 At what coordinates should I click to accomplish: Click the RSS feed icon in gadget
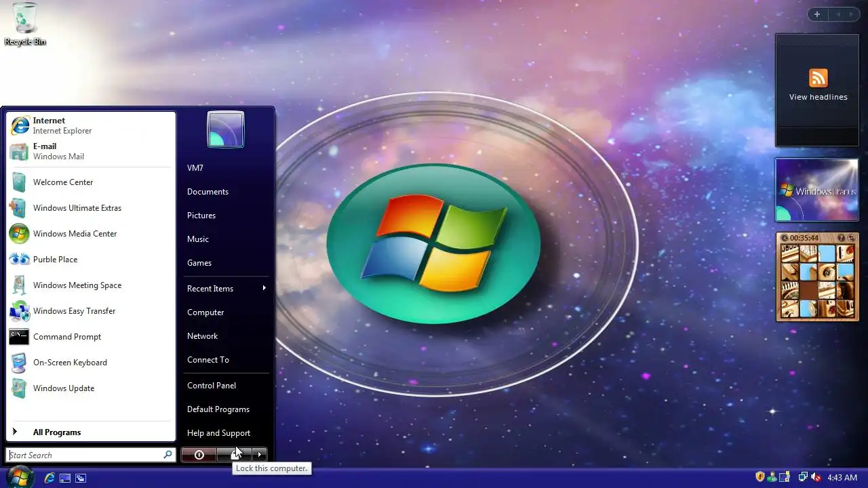coord(818,78)
